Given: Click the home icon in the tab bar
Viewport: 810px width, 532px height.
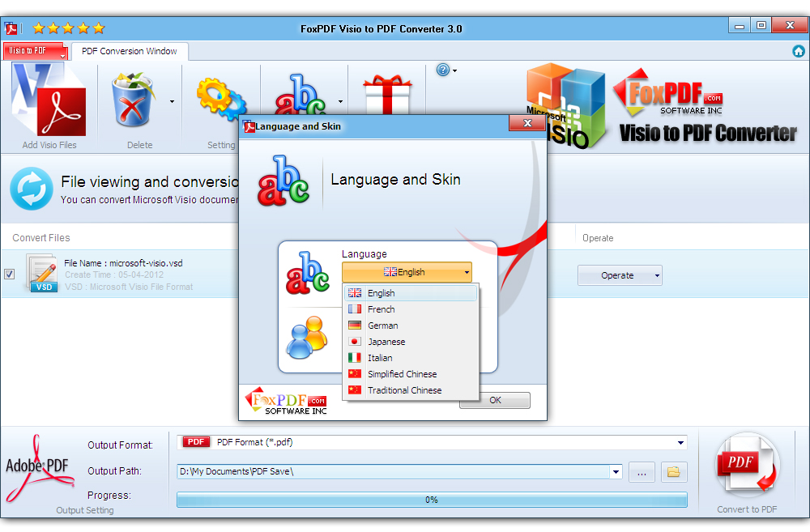Looking at the screenshot, I should (x=798, y=51).
